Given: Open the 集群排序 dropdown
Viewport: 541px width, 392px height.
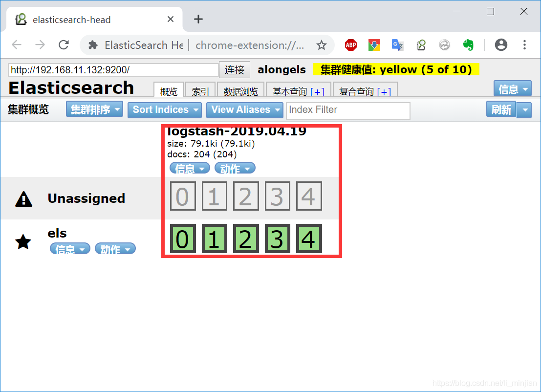Looking at the screenshot, I should (x=94, y=109).
